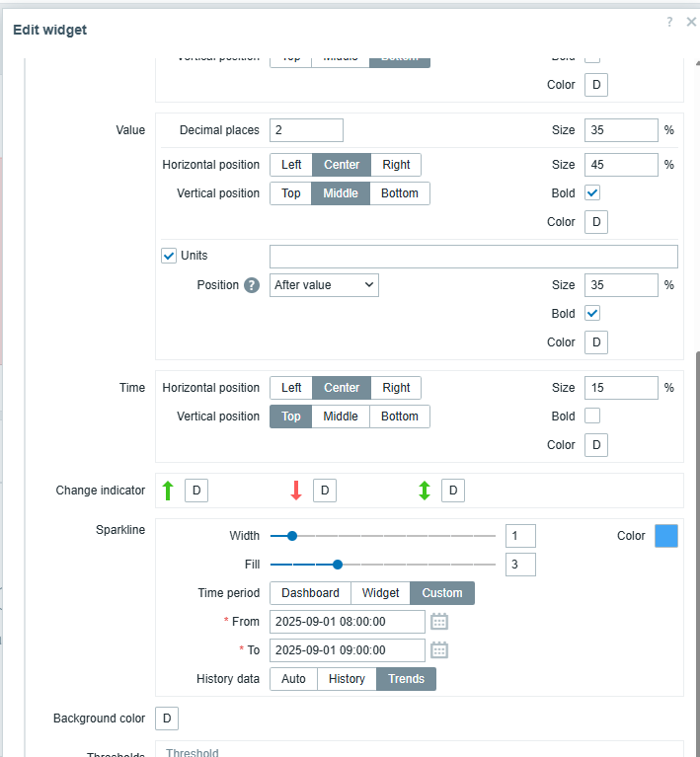Select History as history data source
Image resolution: width=700 pixels, height=757 pixels.
[347, 679]
